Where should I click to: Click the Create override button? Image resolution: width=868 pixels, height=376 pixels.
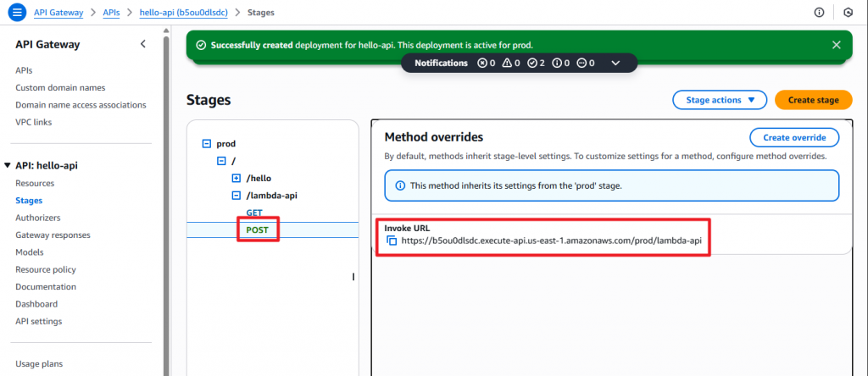pos(794,138)
